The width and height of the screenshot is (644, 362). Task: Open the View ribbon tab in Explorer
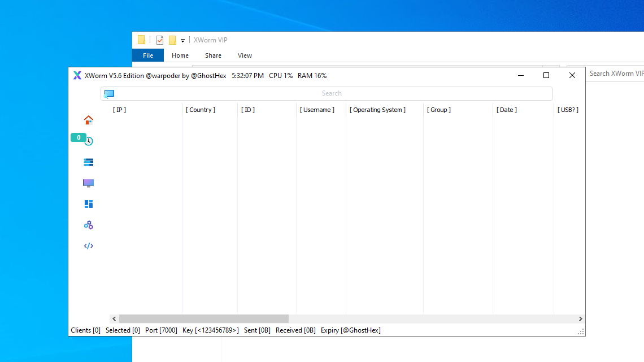click(245, 55)
